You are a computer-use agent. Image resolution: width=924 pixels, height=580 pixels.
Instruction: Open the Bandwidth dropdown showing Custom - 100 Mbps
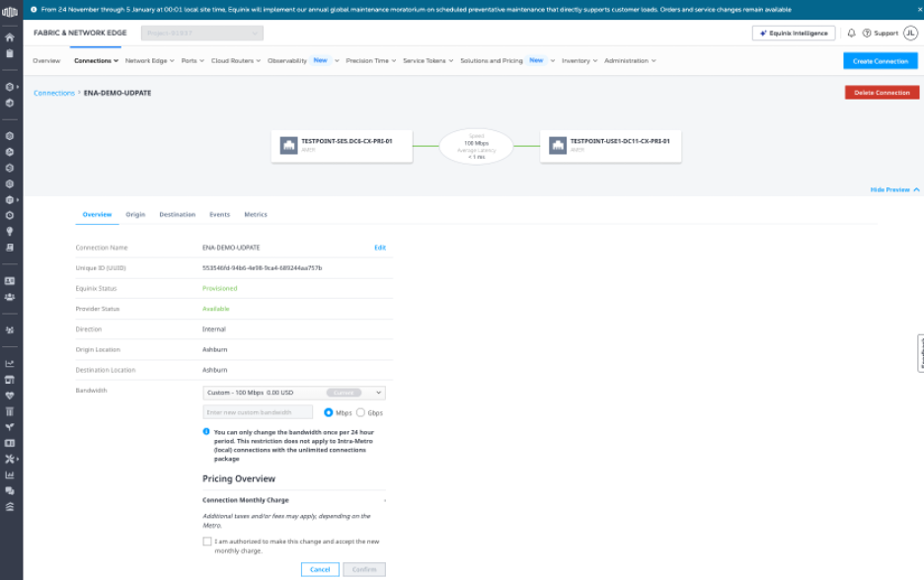click(293, 393)
